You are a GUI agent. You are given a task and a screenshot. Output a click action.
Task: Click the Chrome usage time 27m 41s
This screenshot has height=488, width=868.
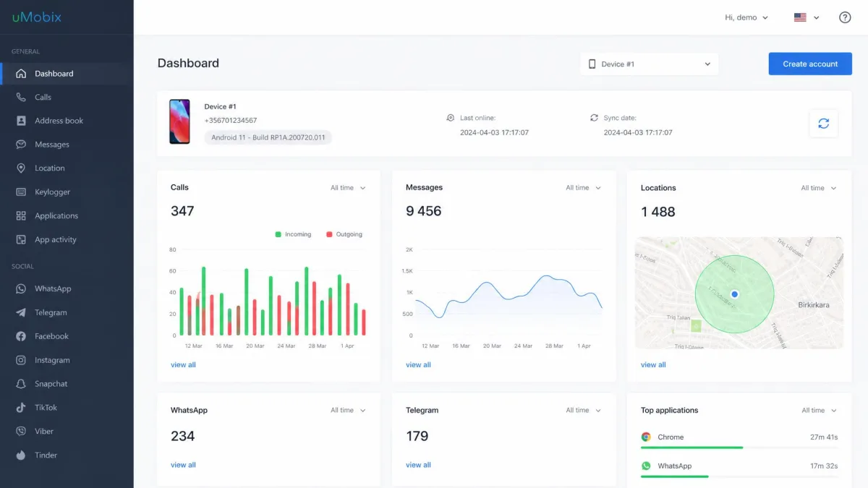(824, 437)
